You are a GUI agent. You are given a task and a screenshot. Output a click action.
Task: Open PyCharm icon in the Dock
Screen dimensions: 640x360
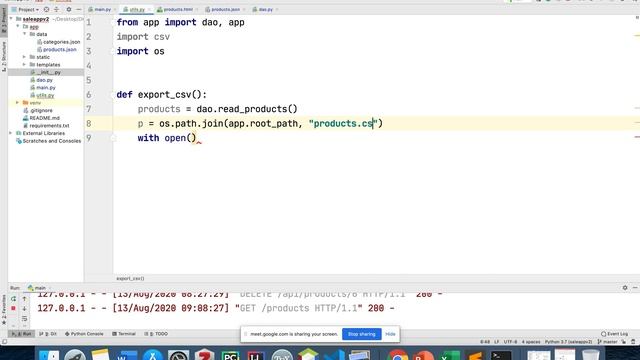pyautogui.click(x=230, y=355)
